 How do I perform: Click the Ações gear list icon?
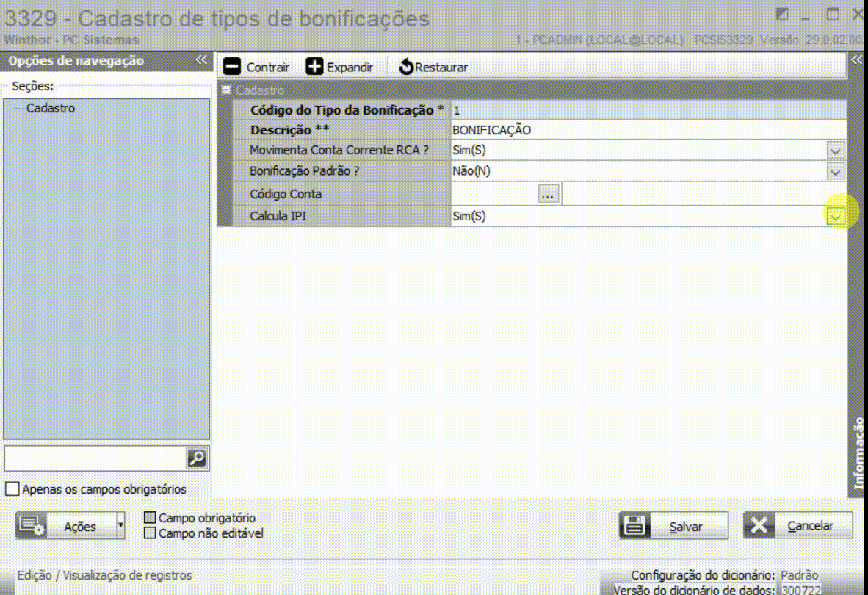pos(32,525)
